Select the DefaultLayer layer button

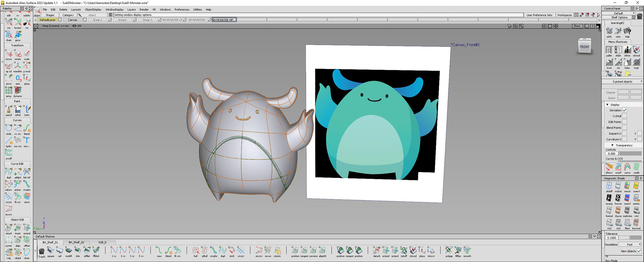48,19
